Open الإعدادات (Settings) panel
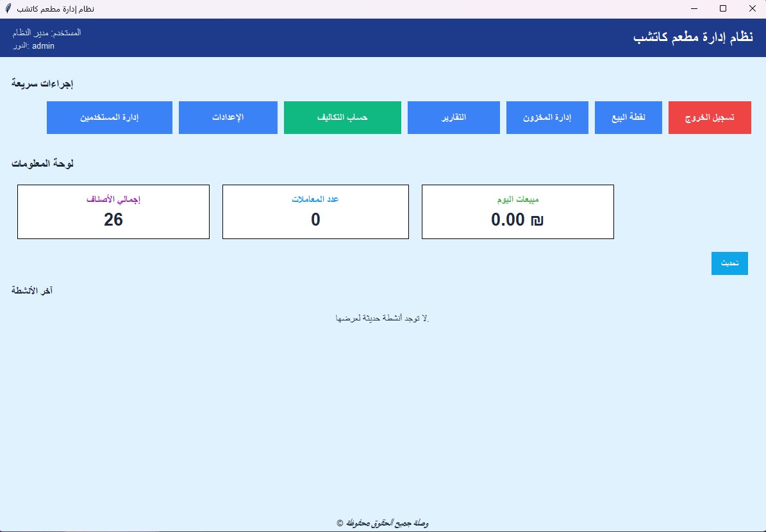766x532 pixels. pyautogui.click(x=228, y=117)
